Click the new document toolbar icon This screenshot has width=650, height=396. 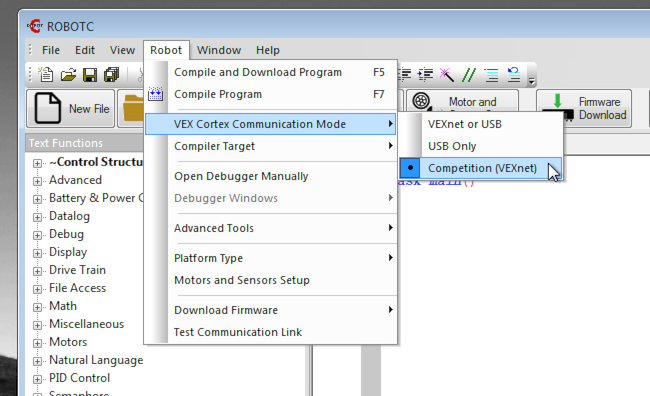click(x=46, y=75)
